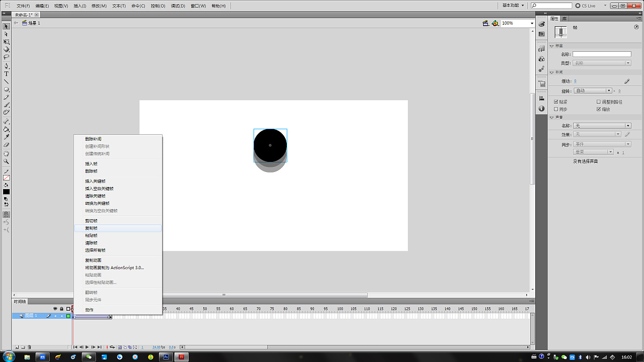This screenshot has width=644, height=362.
Task: Select the Pen tool
Action: coord(7,66)
